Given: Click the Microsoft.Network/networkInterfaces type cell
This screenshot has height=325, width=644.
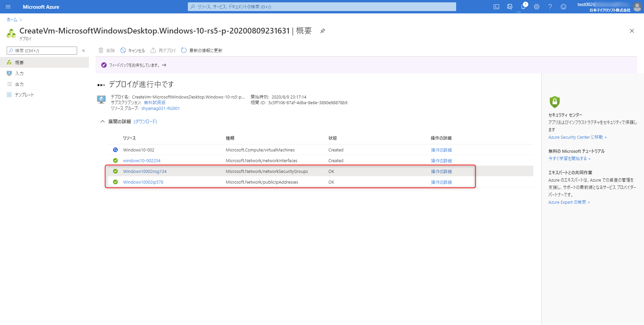Looking at the screenshot, I should tap(262, 161).
